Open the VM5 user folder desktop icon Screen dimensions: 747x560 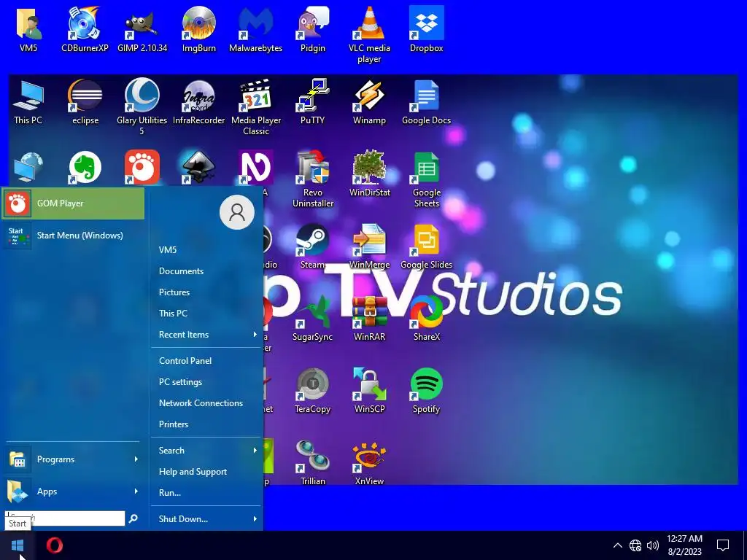(x=28, y=29)
